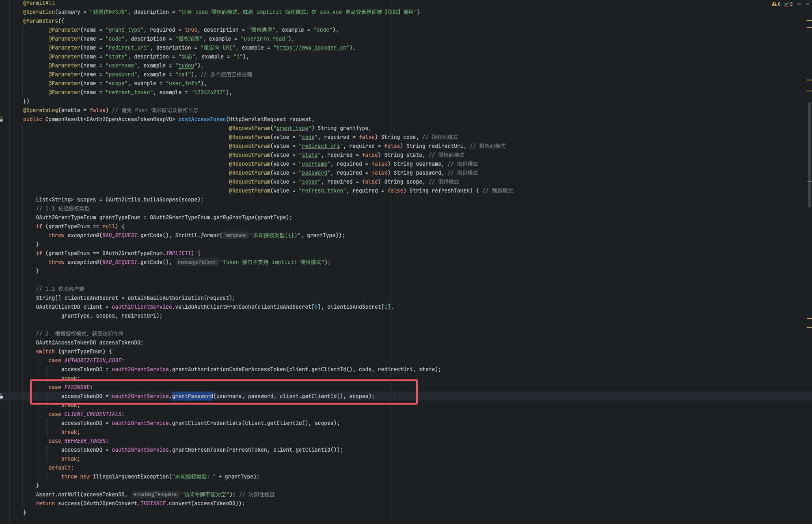The height and width of the screenshot is (524, 812).
Task: Click the grantAuthorizationCodeForAccessToken method call
Action: tap(229, 370)
